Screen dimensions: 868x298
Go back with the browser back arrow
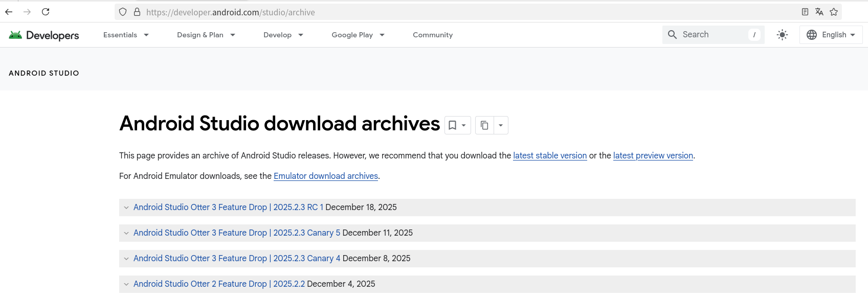pyautogui.click(x=9, y=12)
